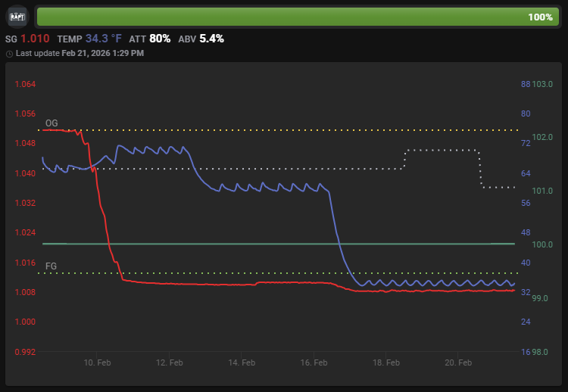Click the 88 temperature axis label
Image resolution: width=568 pixels, height=392 pixels.
pos(526,84)
